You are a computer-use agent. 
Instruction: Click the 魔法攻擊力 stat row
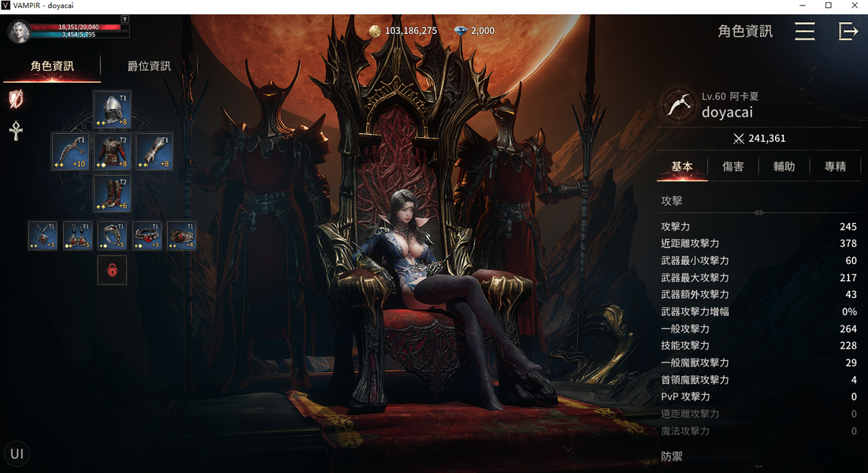tap(759, 431)
